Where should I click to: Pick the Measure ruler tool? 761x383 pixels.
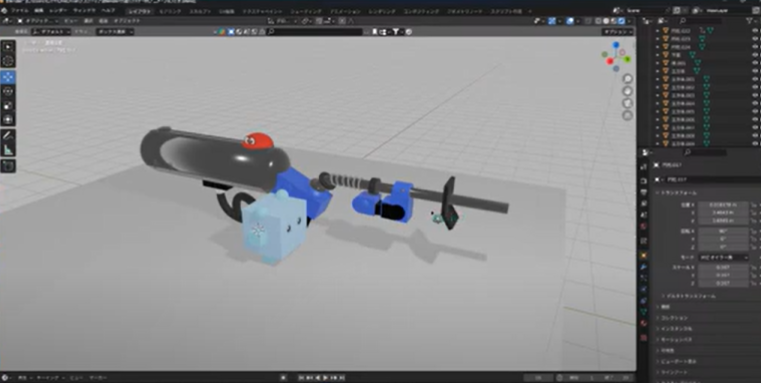(8, 150)
